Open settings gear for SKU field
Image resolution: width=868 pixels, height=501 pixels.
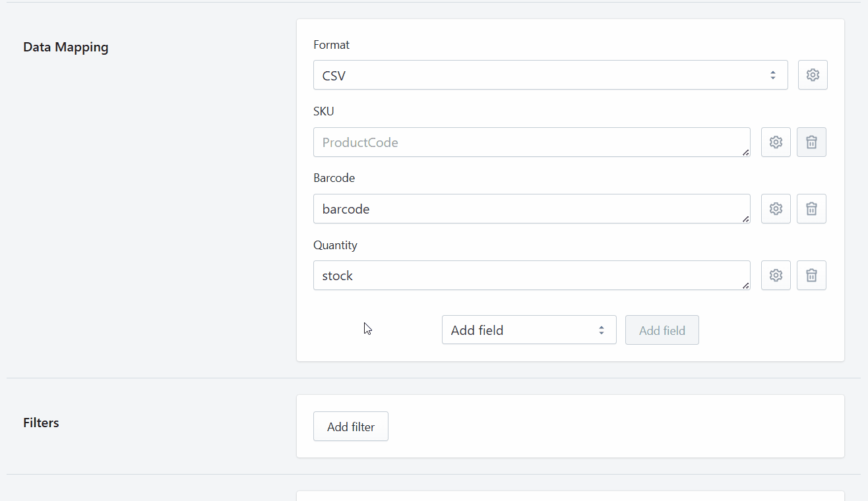(x=776, y=142)
